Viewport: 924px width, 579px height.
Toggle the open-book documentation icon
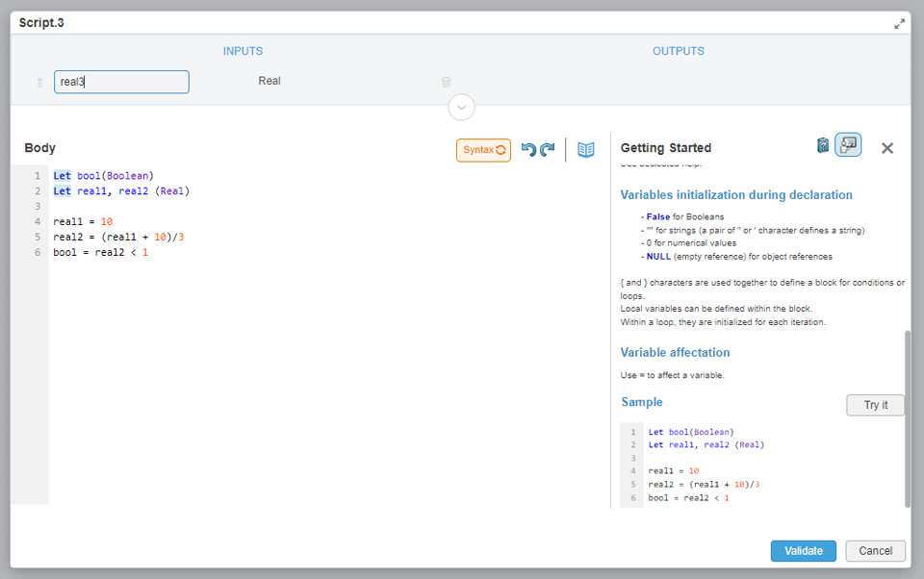click(586, 150)
